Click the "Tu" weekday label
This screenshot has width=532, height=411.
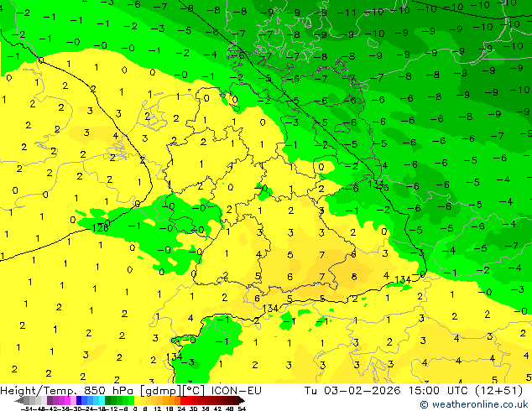point(310,391)
